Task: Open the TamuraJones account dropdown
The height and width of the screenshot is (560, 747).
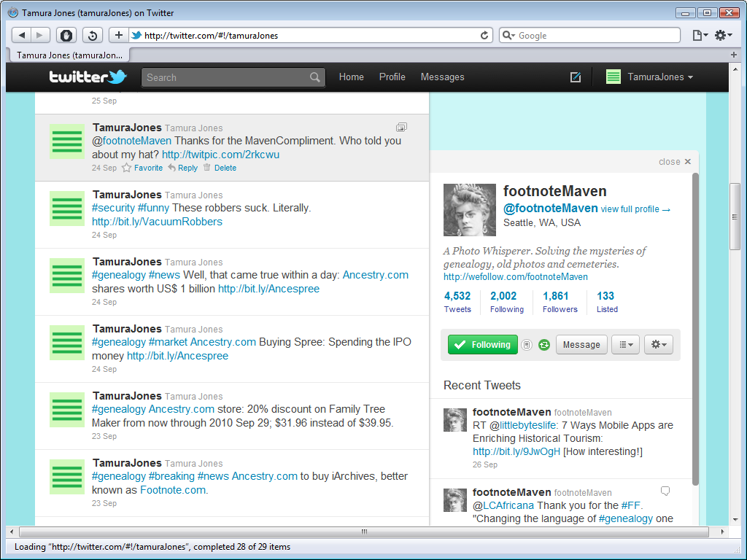Action: point(649,77)
